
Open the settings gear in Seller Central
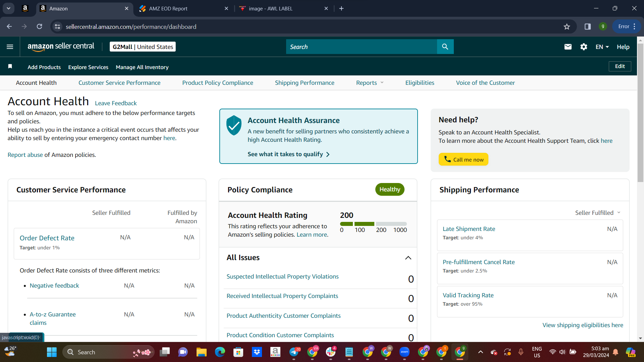584,47
